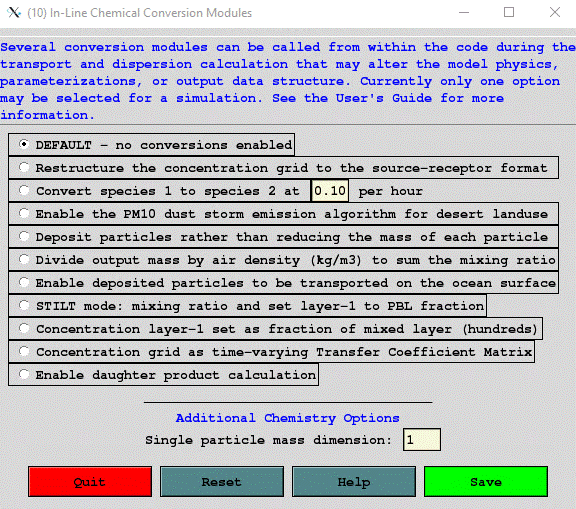Viewport: 576px width, 509px height.
Task: Minimize the conversion modules window
Action: 464,12
